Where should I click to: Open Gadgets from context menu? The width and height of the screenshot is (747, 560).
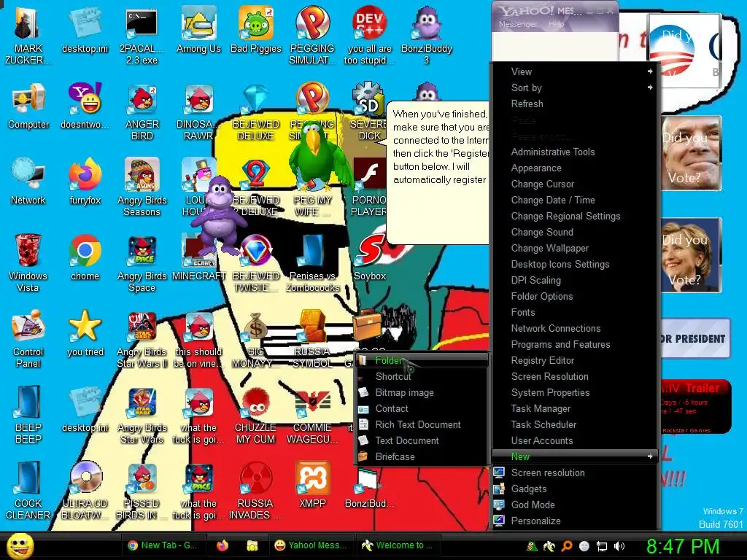[x=575, y=489]
